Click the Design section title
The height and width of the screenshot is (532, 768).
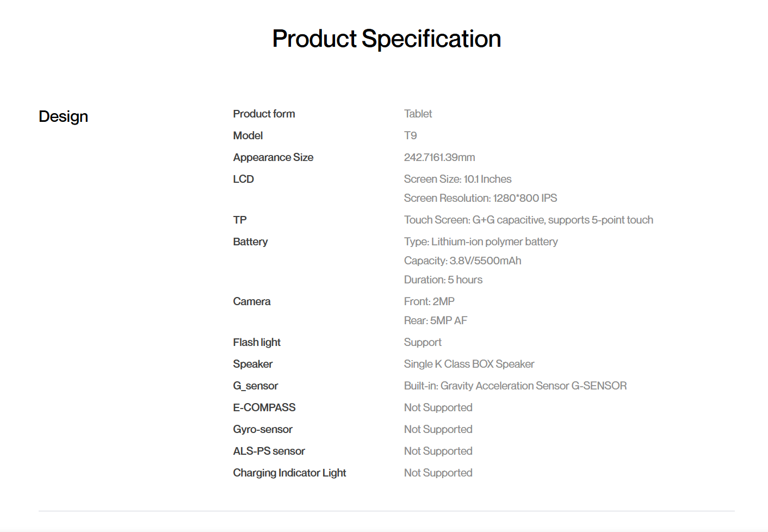coord(63,116)
